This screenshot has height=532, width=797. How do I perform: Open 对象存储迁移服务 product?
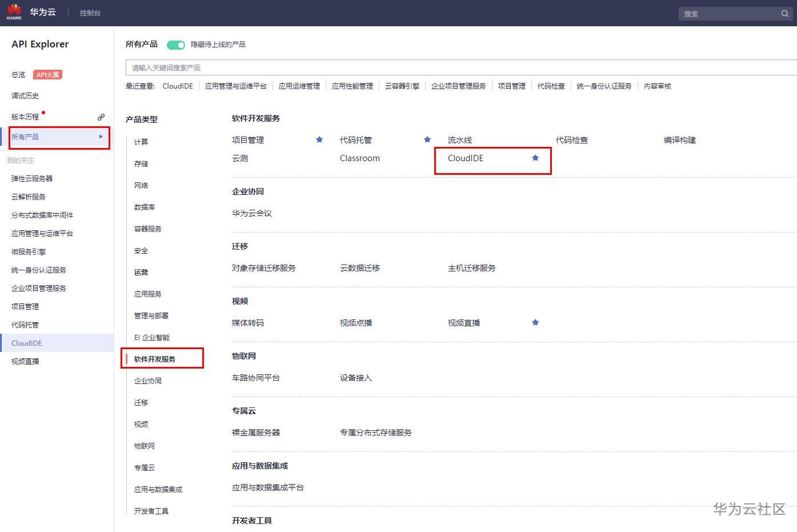click(264, 268)
